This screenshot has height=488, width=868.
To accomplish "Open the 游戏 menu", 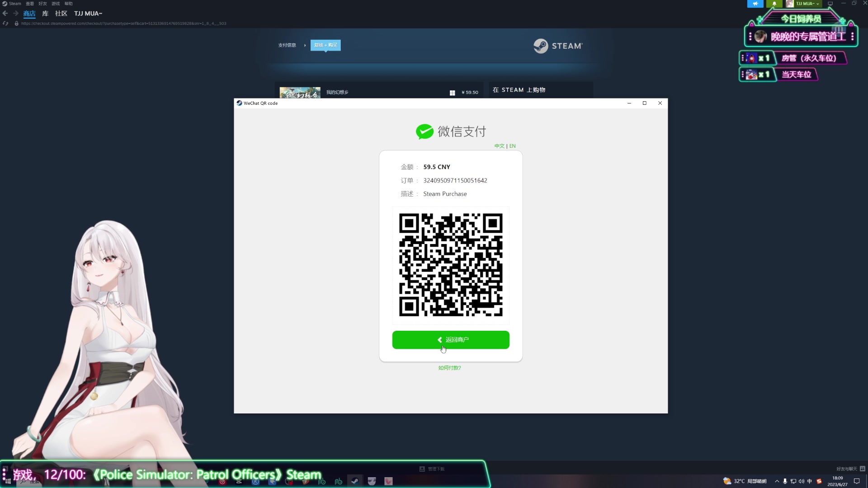I will (x=56, y=4).
